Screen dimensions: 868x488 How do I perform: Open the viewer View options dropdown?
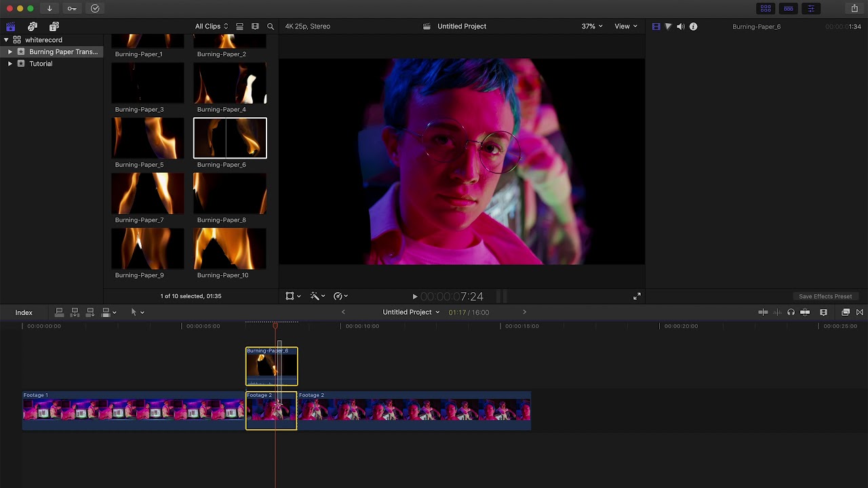coord(626,26)
